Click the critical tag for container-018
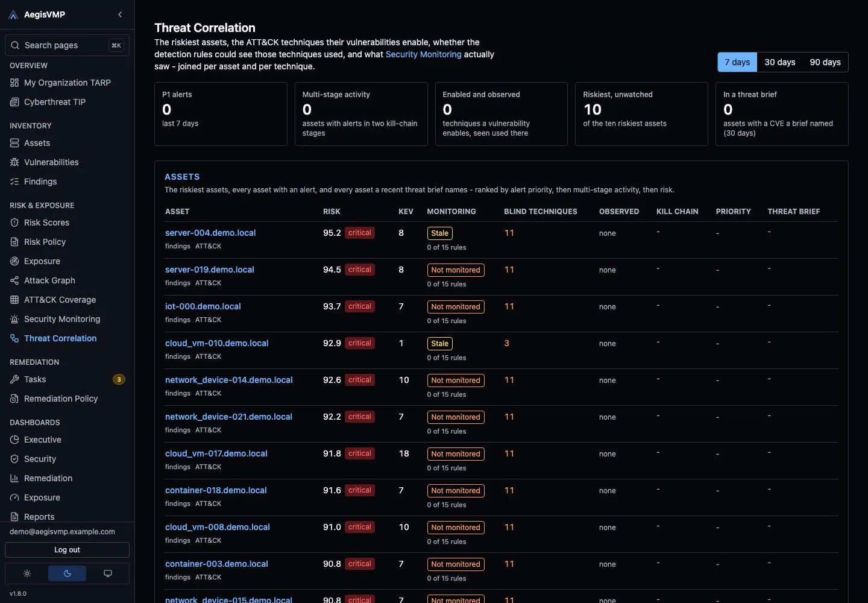Screen dimensions: 868x603 pos(360,490)
